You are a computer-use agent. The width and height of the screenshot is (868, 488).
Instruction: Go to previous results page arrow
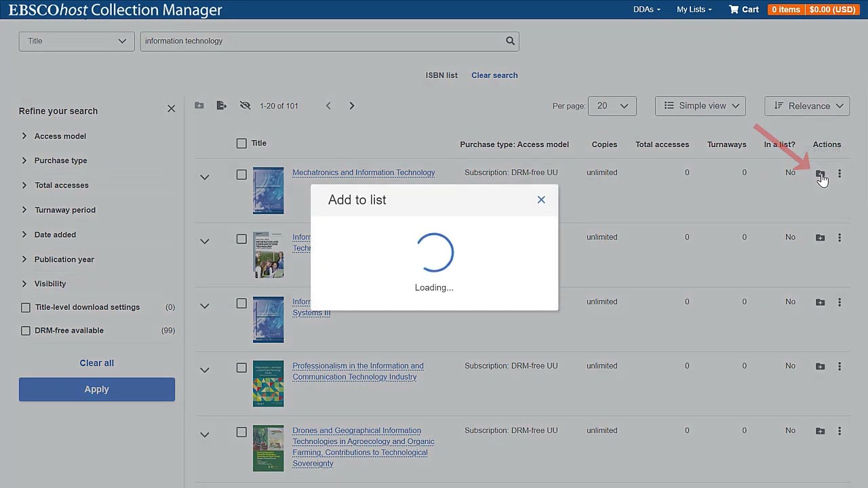coord(328,106)
